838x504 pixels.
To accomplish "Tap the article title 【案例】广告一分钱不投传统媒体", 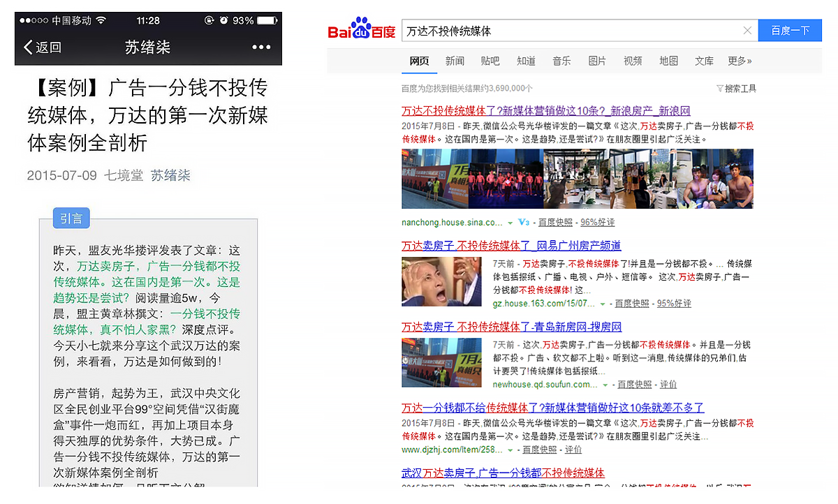I will tap(147, 115).
